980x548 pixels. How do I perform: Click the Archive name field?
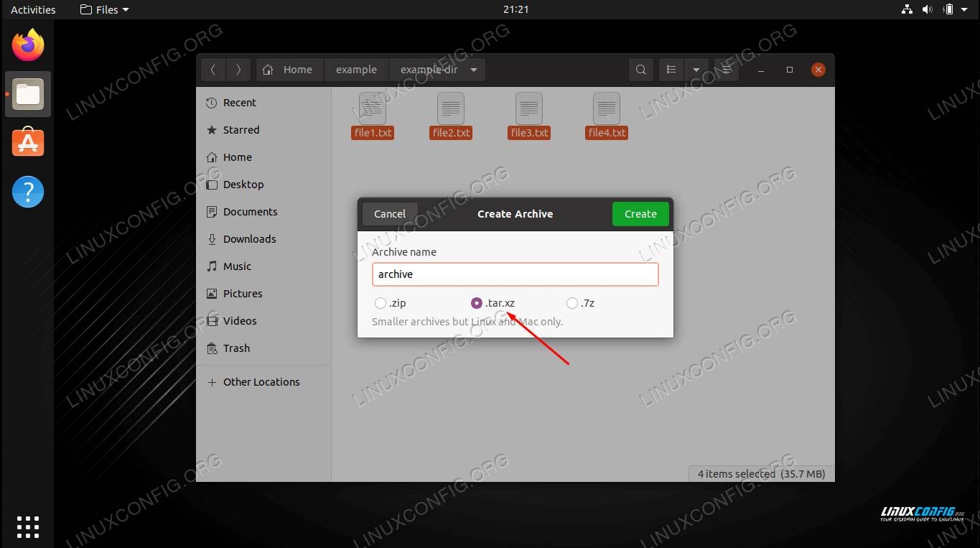click(x=515, y=274)
